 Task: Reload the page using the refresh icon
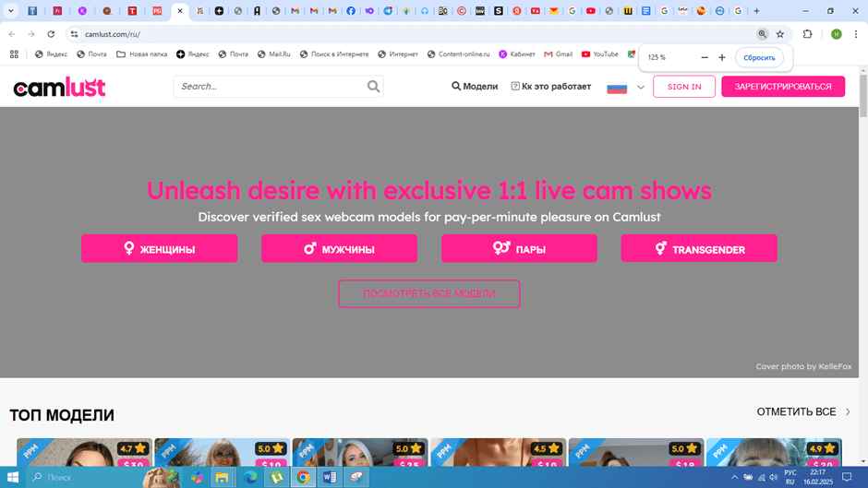(x=51, y=34)
